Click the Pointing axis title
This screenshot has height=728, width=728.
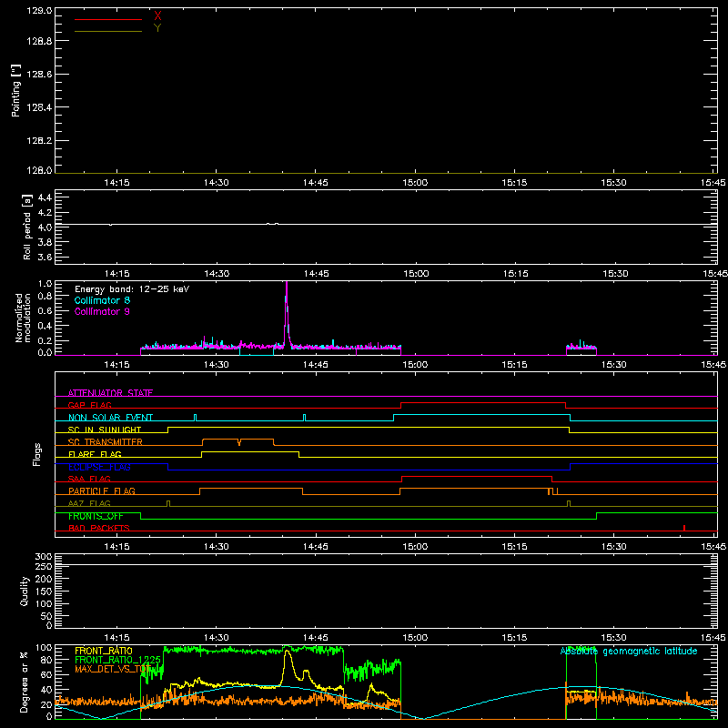coord(16,90)
